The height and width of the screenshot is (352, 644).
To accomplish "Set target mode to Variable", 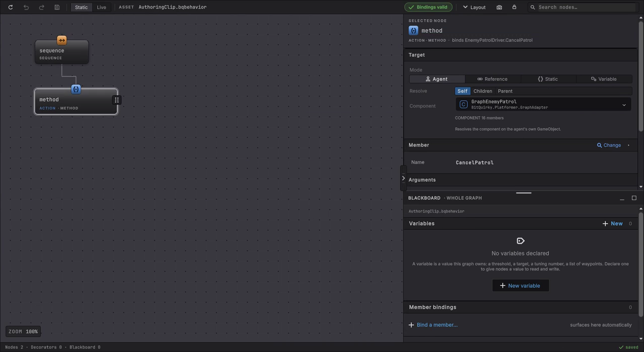I will [x=604, y=79].
